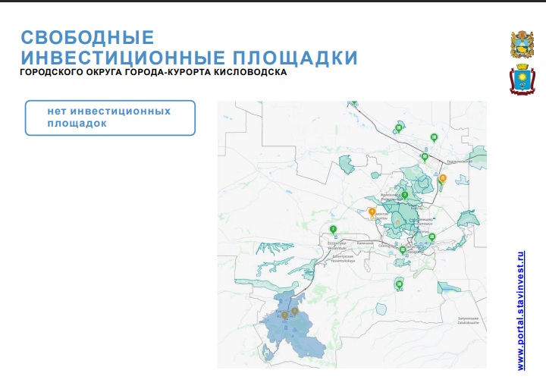
Task: Click the Kislovodsk coat of arms with sun
Action: point(522,79)
